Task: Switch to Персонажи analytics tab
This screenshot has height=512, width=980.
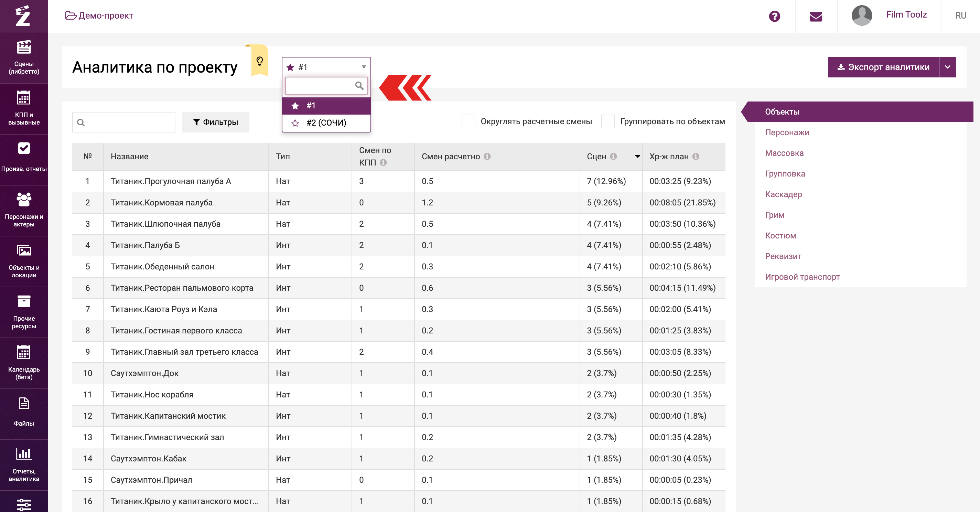Action: (787, 132)
